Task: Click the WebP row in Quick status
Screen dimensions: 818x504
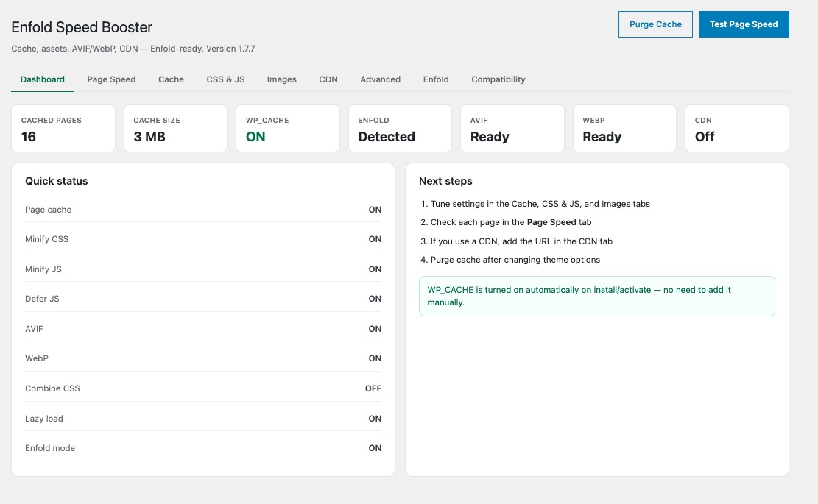Action: click(203, 358)
